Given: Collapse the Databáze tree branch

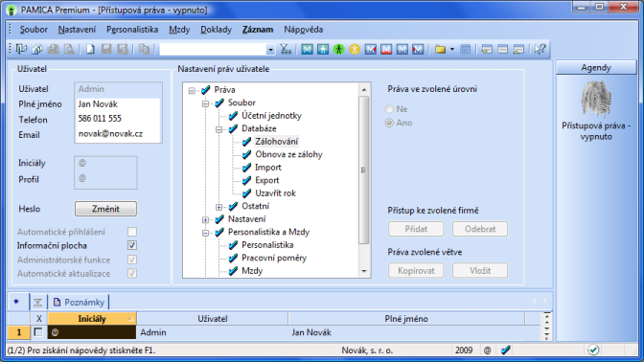Looking at the screenshot, I should [218, 129].
